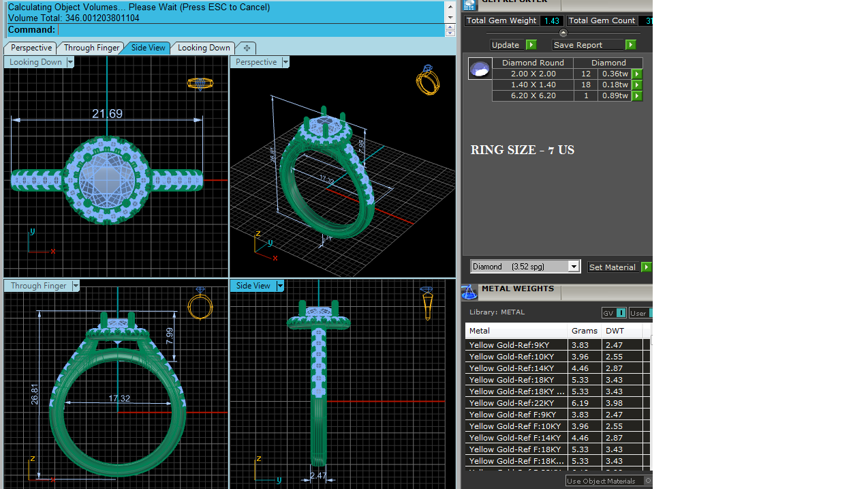This screenshot has width=868, height=489.
Task: Open the Through Finger viewport menu arrow
Action: click(x=76, y=286)
